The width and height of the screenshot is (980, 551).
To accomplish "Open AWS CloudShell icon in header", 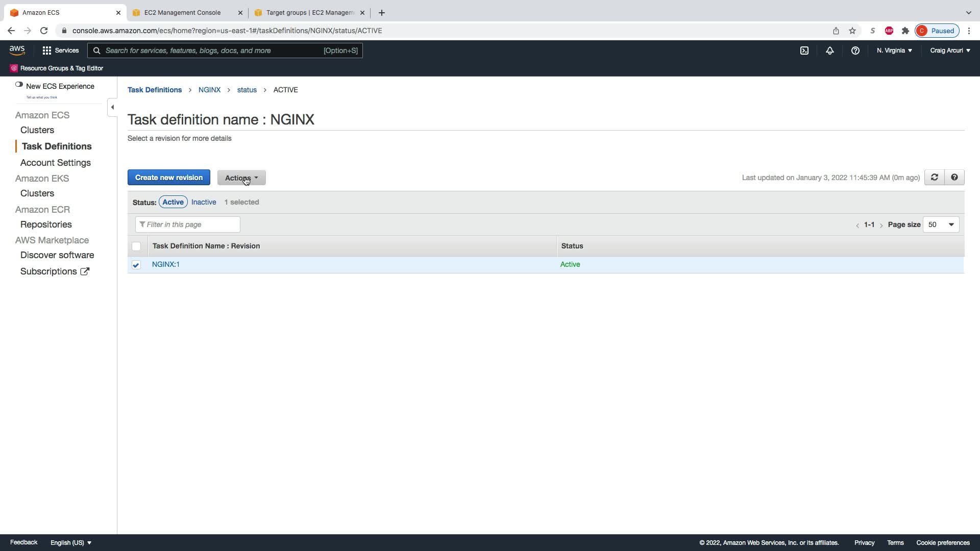I will click(x=804, y=51).
